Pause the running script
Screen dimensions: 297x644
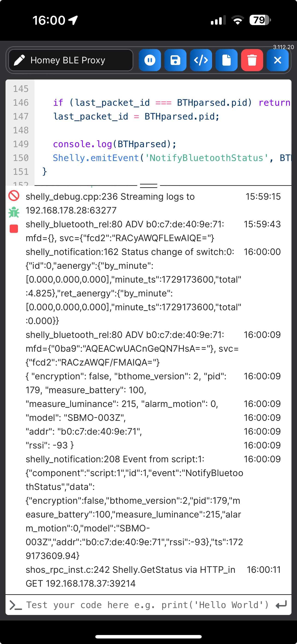[150, 60]
